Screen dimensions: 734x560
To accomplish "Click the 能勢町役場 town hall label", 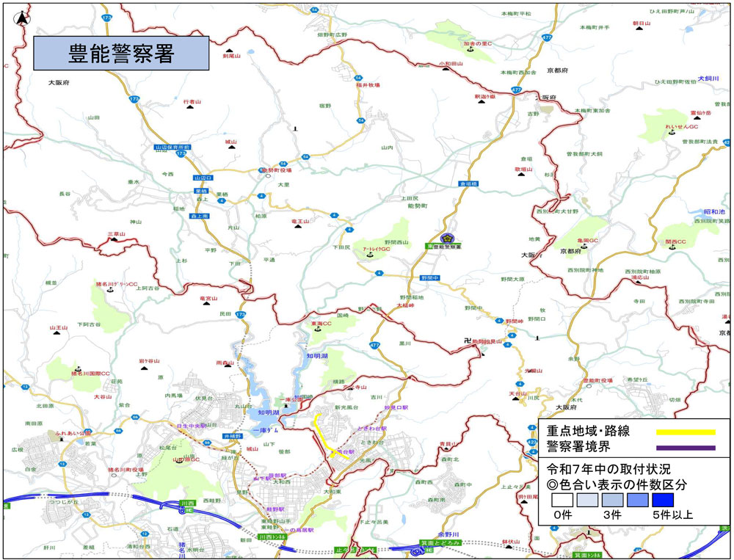I will tap(276, 170).
